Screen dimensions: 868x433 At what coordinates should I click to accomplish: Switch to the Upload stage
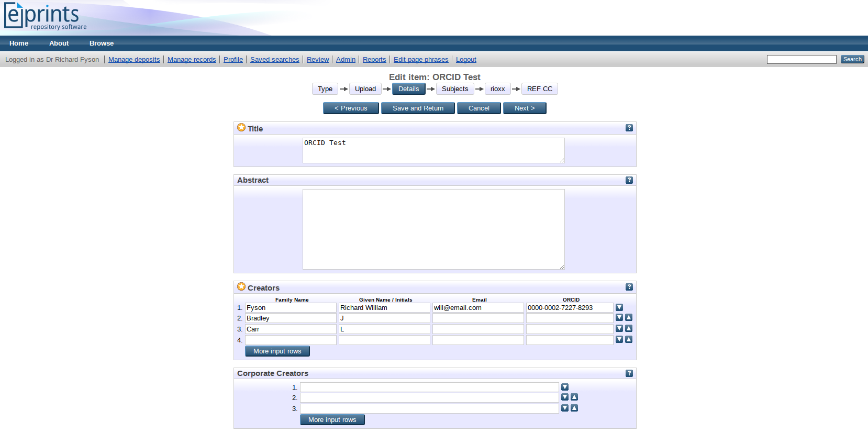coord(365,89)
